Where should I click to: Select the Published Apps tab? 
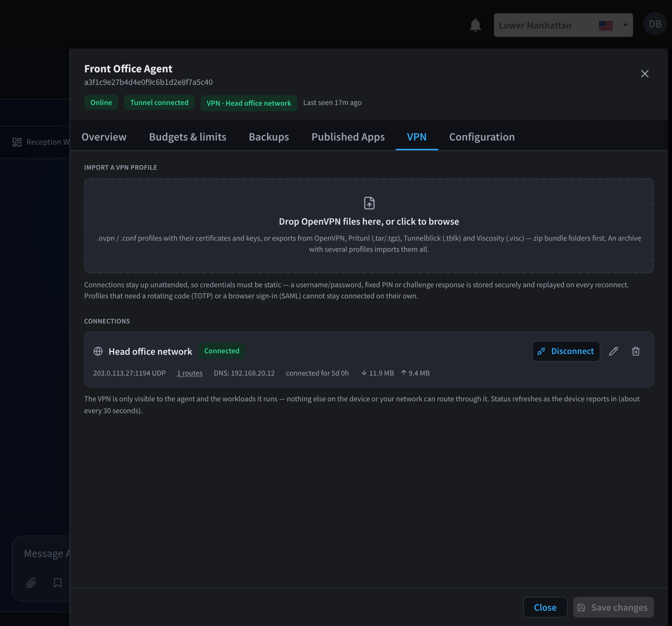coord(348,137)
